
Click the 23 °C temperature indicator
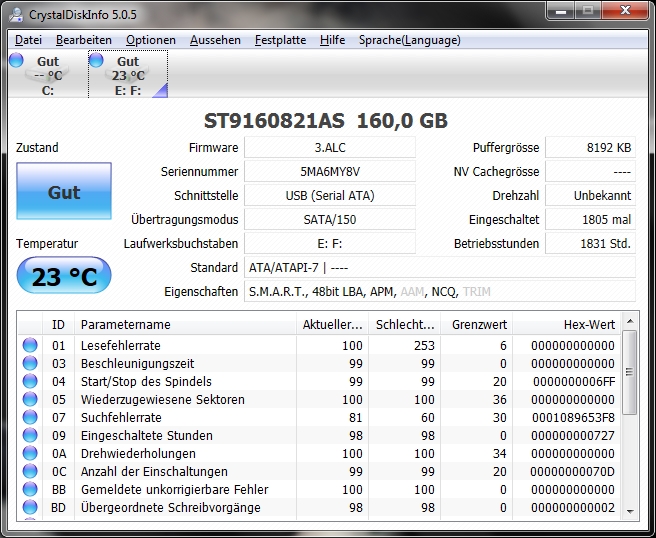pyautogui.click(x=64, y=275)
